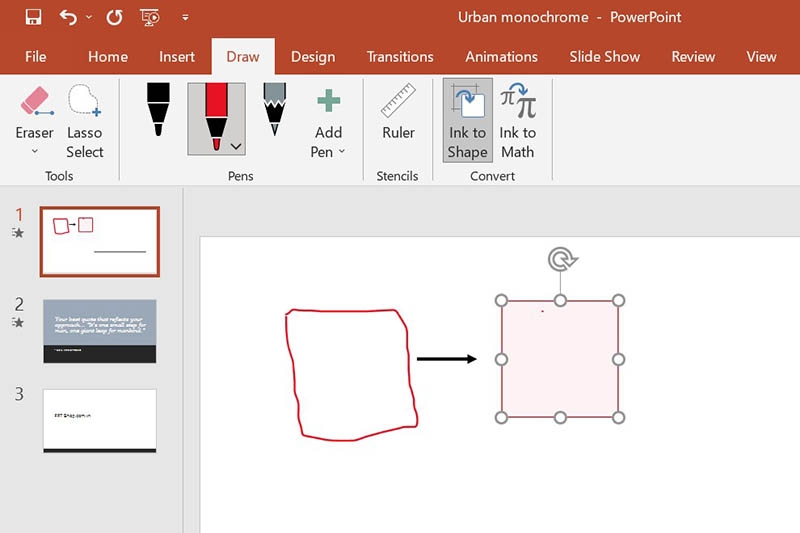Click the bottom-left handle of the pink square
The height and width of the screenshot is (533, 800).
[x=502, y=418]
